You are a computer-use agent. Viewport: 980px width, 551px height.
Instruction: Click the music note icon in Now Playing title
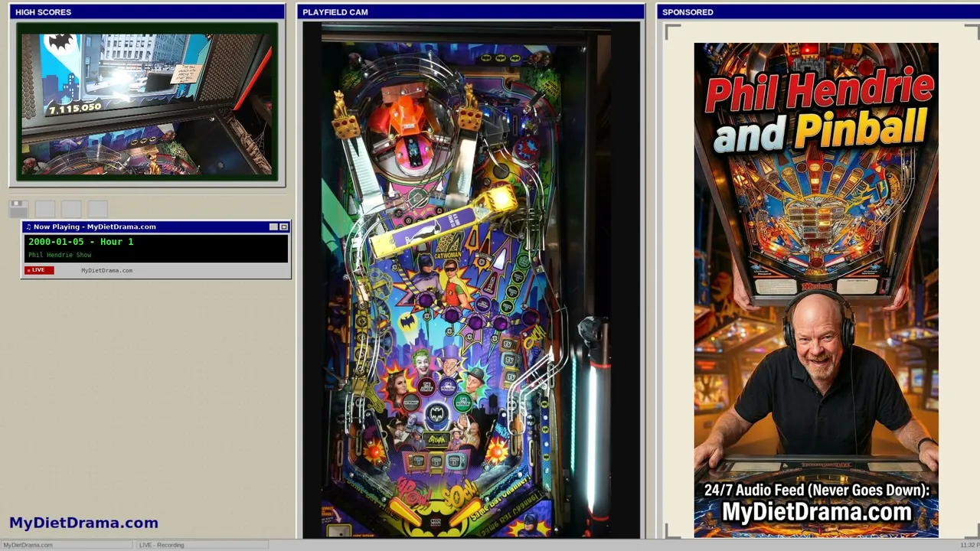coord(28,227)
